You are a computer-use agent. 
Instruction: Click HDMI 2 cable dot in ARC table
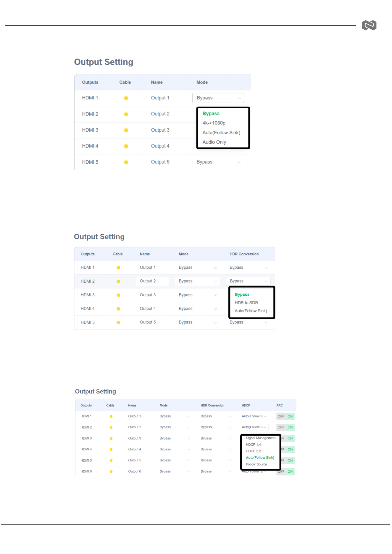(111, 427)
